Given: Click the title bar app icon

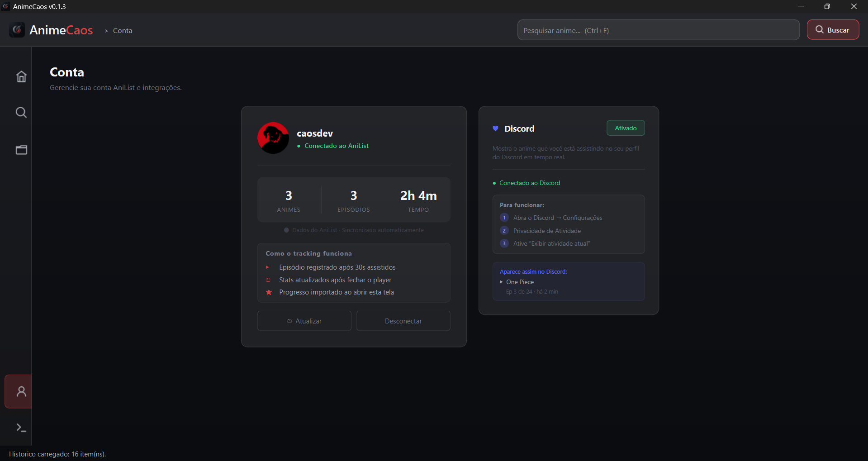Looking at the screenshot, I should 6,6.
